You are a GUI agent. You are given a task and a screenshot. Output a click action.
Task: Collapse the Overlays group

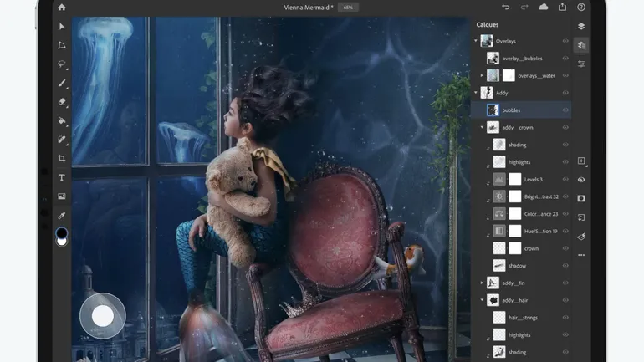pyautogui.click(x=476, y=41)
